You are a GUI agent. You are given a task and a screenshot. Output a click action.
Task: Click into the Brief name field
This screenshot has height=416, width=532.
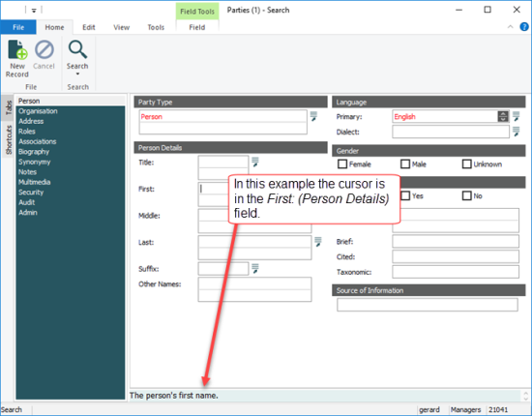pyautogui.click(x=456, y=241)
